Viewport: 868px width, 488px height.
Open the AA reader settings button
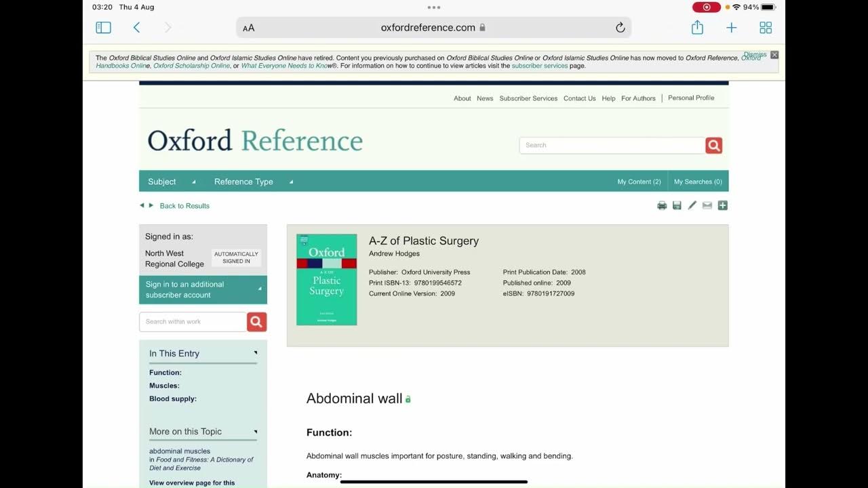coord(249,28)
